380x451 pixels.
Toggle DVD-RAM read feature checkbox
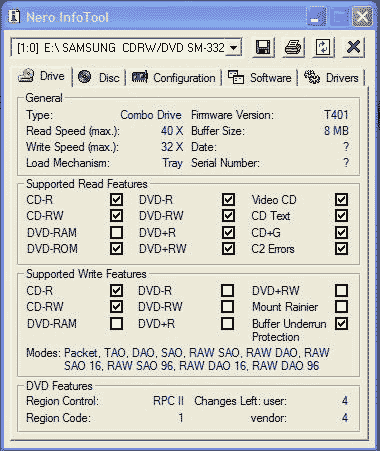click(x=116, y=232)
